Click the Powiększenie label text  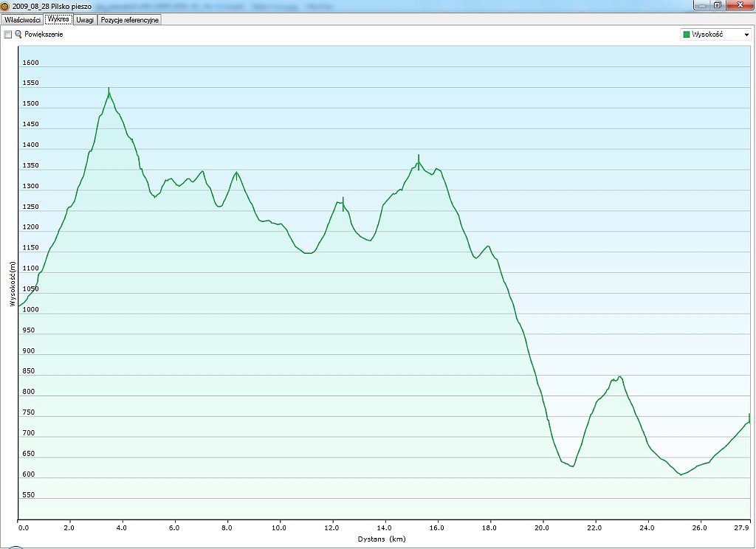coord(44,35)
